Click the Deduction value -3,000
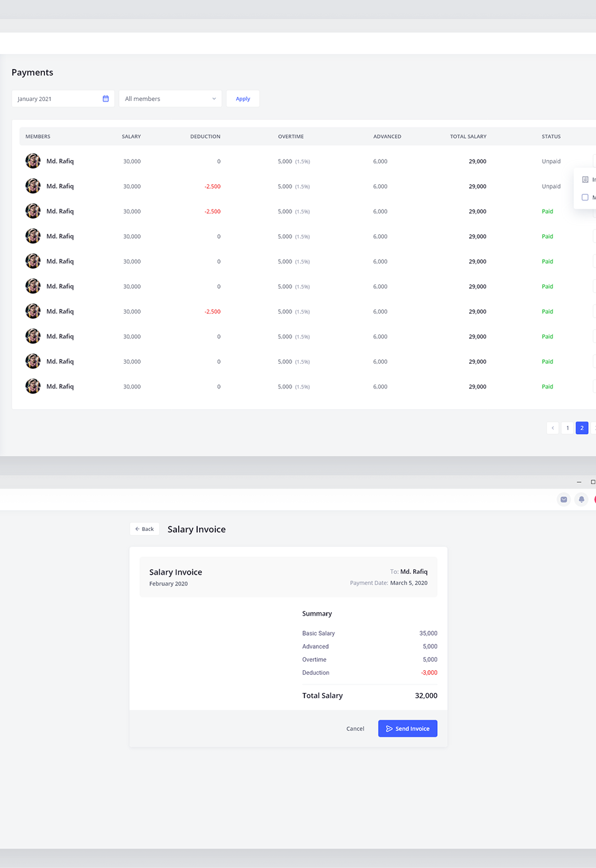Screen dimensions: 596x868 [x=429, y=673]
